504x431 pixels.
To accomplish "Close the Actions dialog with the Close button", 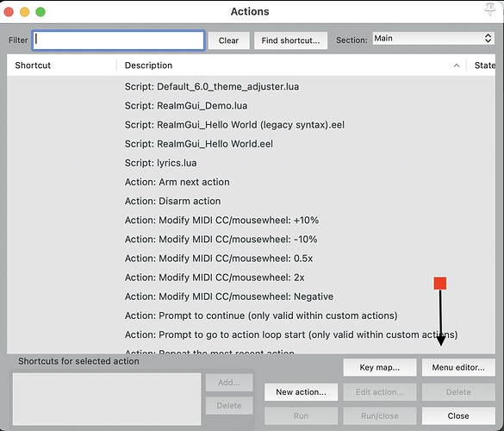I will pyautogui.click(x=458, y=415).
